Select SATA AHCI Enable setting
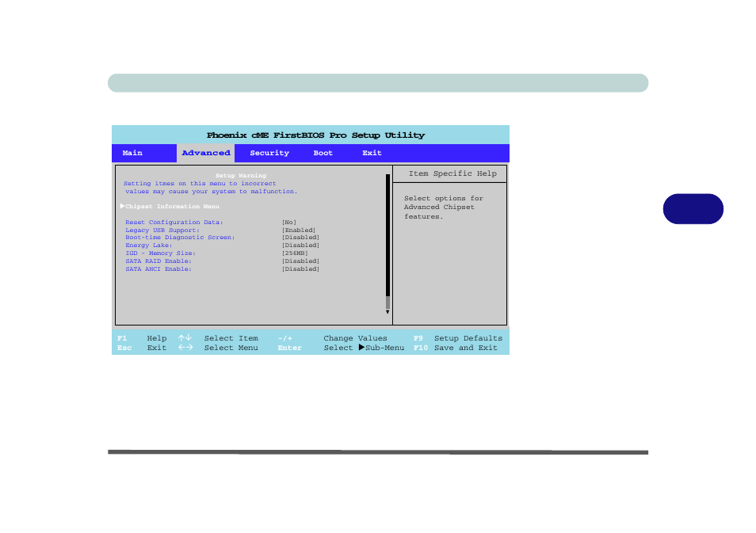This screenshot has width=756, height=533. coord(158,269)
